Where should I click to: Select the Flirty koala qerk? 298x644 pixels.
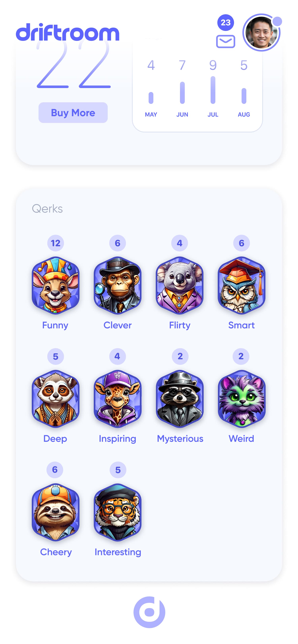point(180,285)
